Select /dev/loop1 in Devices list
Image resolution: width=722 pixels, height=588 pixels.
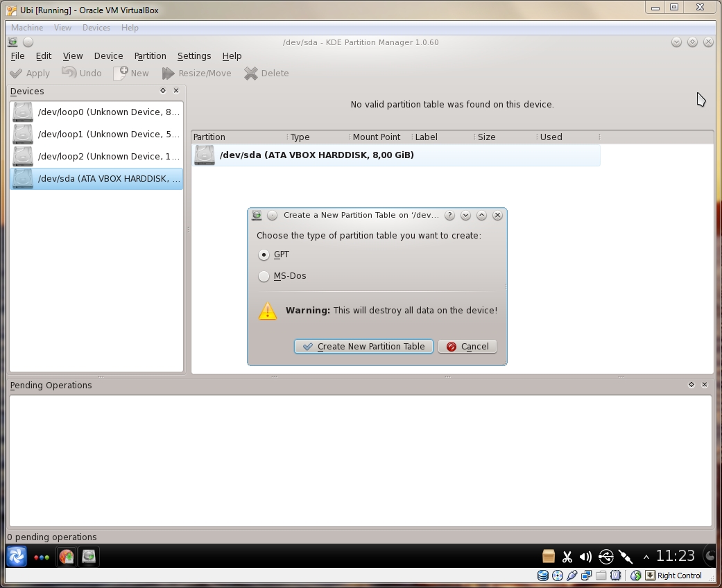coord(96,134)
